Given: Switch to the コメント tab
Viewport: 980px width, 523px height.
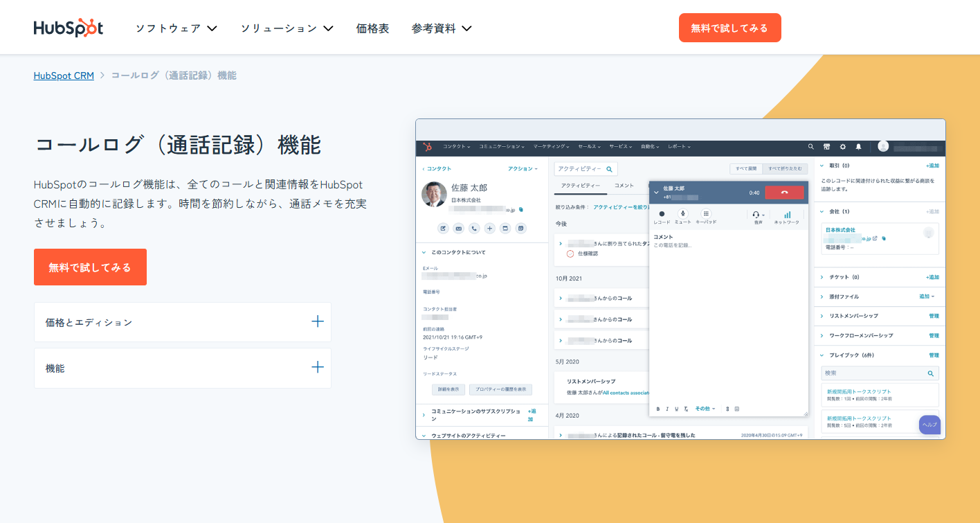Looking at the screenshot, I should [x=624, y=186].
